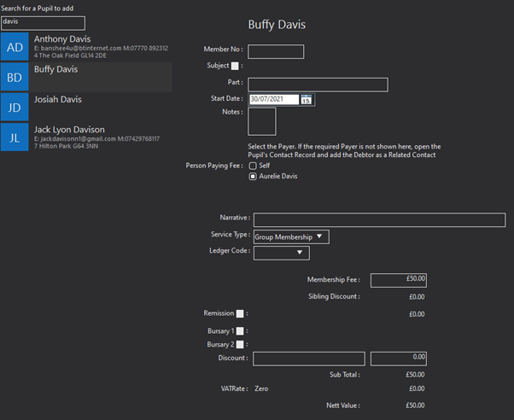Select the Jack Lyon Davison result name
This screenshot has width=514, height=420.
coord(69,130)
